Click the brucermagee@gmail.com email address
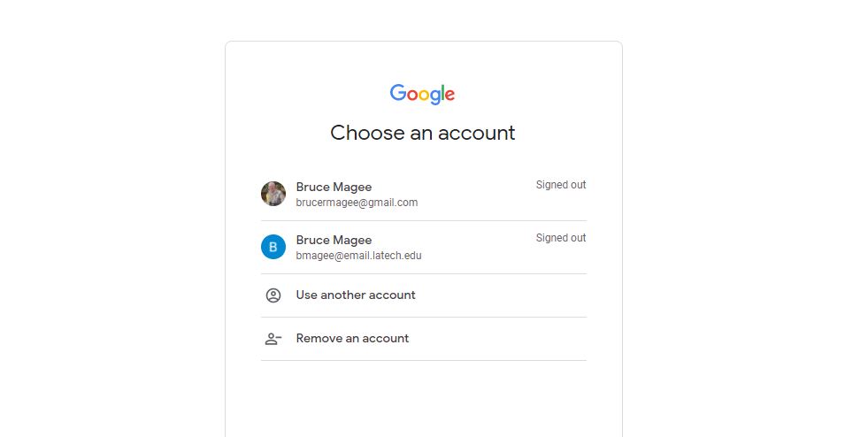 pos(357,203)
